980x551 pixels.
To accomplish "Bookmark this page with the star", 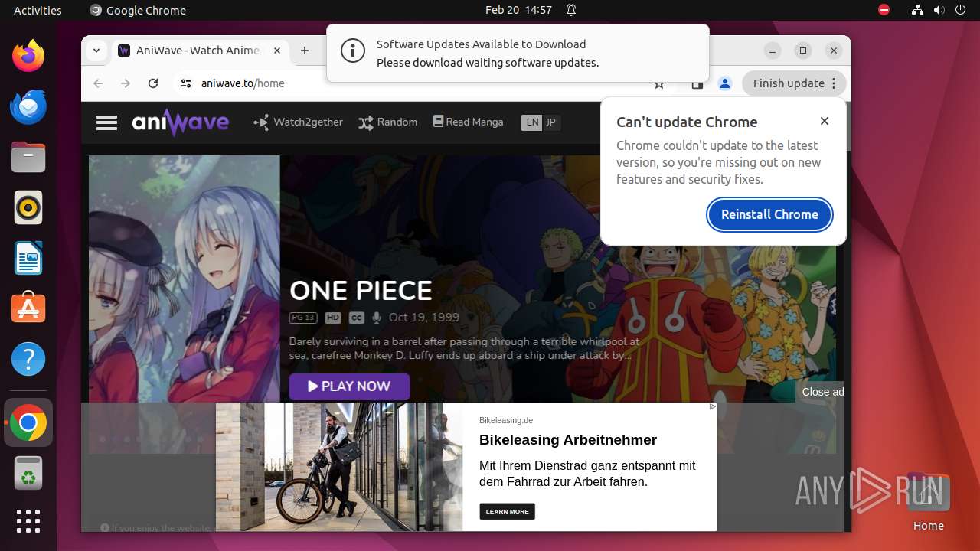I will point(659,83).
